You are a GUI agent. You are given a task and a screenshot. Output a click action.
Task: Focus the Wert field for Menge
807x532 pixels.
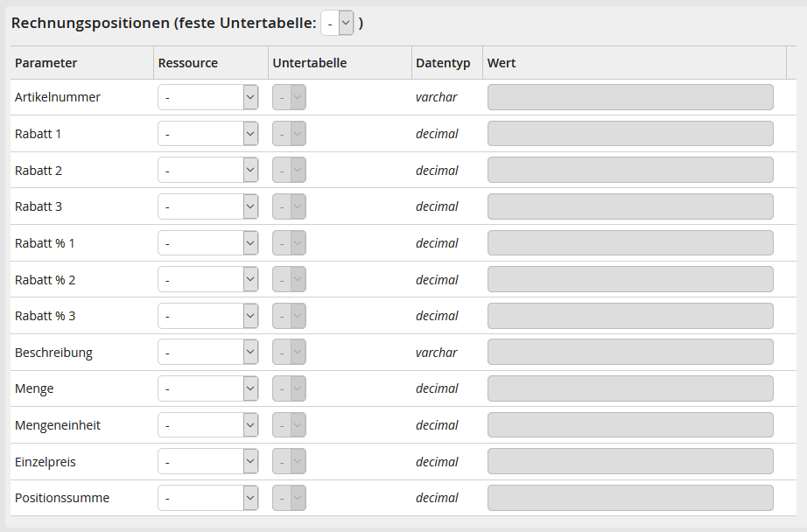(630, 388)
